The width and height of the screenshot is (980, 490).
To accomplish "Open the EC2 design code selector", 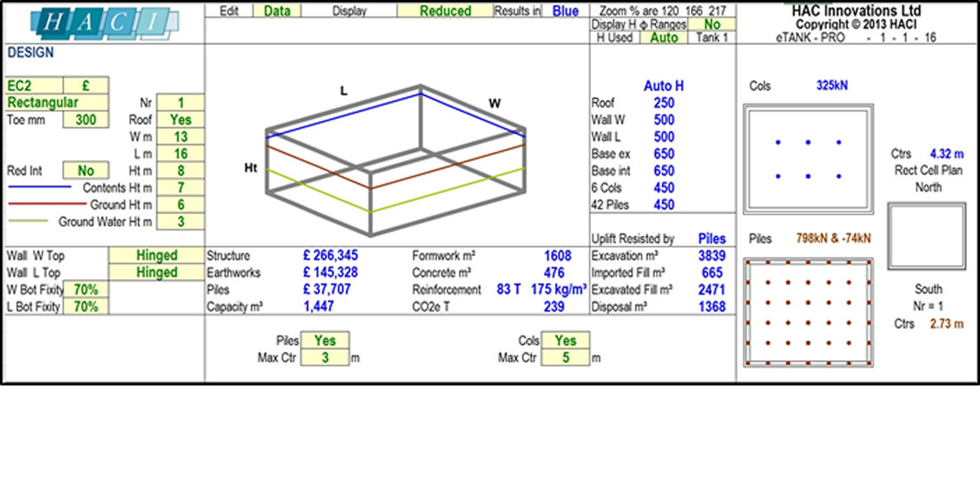I will coord(35,86).
